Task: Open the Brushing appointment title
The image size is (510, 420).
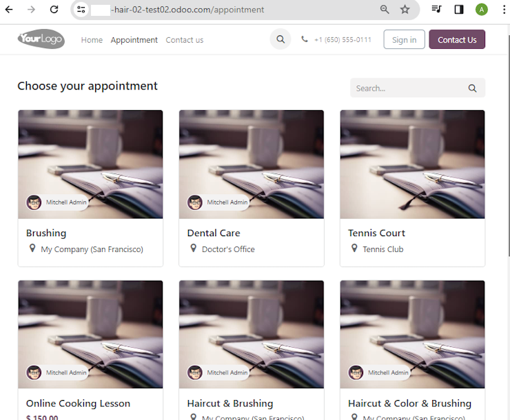Action: pyautogui.click(x=46, y=233)
